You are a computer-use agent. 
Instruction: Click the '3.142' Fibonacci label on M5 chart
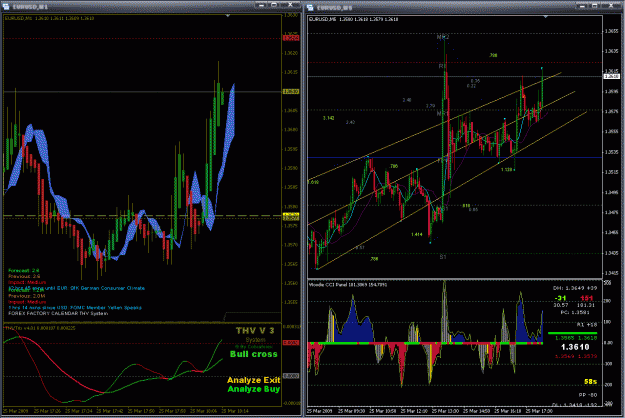click(x=328, y=118)
